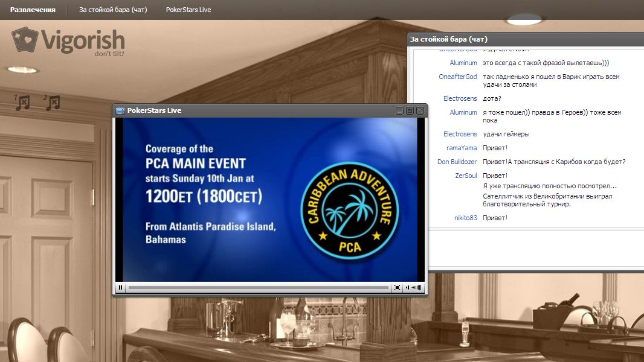The height and width of the screenshot is (362, 644).
Task: Toggle music track 1 note icon
Action: [x=22, y=103]
